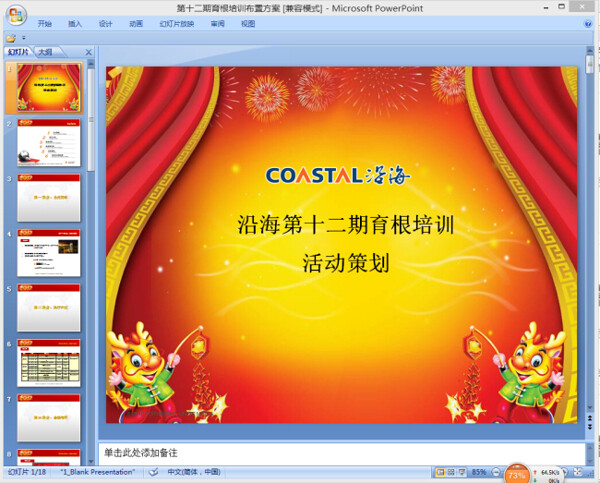Viewport: 600px width, 483px height.
Task: Select slide 7 thumbnail
Action: tap(49, 418)
